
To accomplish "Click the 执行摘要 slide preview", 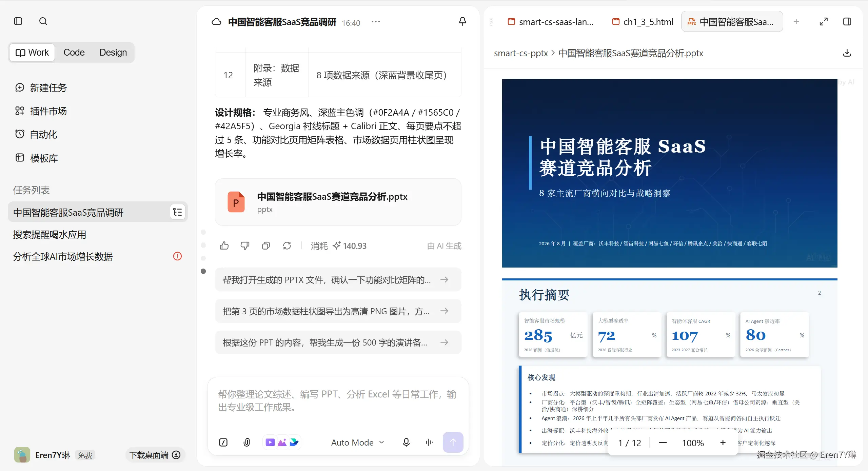I will coord(670,372).
